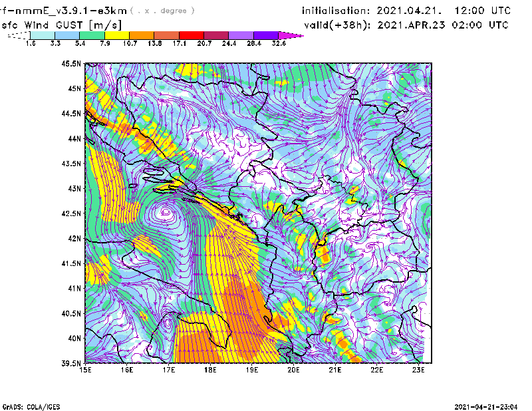Click the 18E longitude label
Screen dimensions: 532x411
210,370
